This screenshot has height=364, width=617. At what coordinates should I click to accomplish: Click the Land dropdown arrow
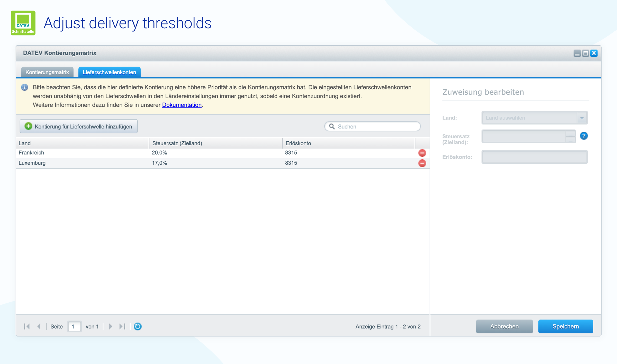[582, 118]
